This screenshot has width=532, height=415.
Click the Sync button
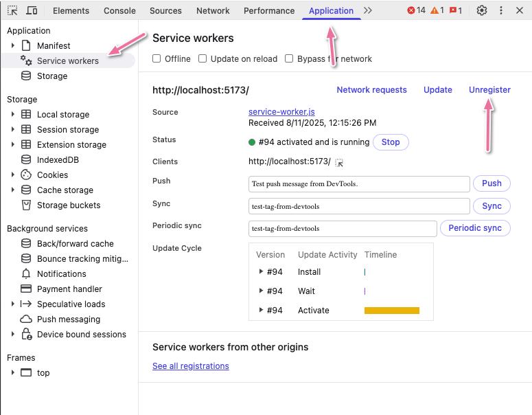pos(491,206)
